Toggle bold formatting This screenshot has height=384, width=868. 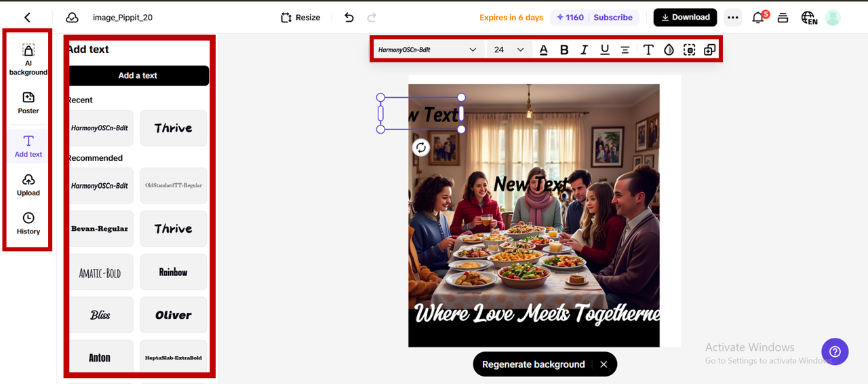click(564, 50)
